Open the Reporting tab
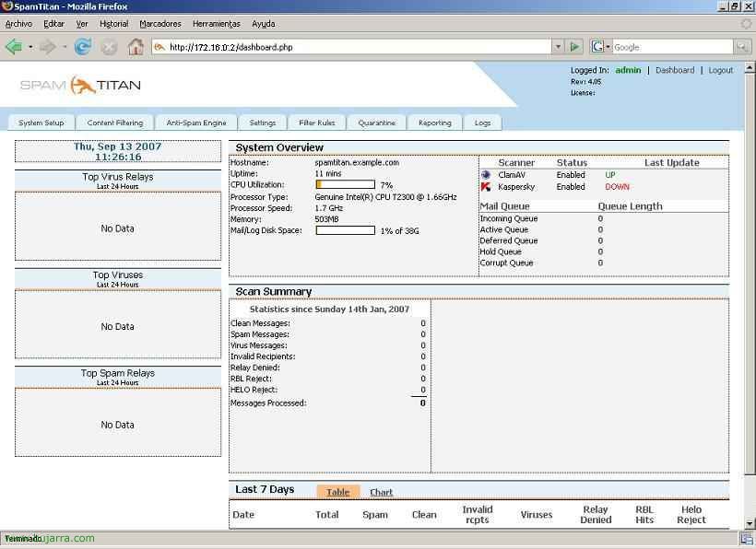This screenshot has height=549, width=756. pos(435,123)
